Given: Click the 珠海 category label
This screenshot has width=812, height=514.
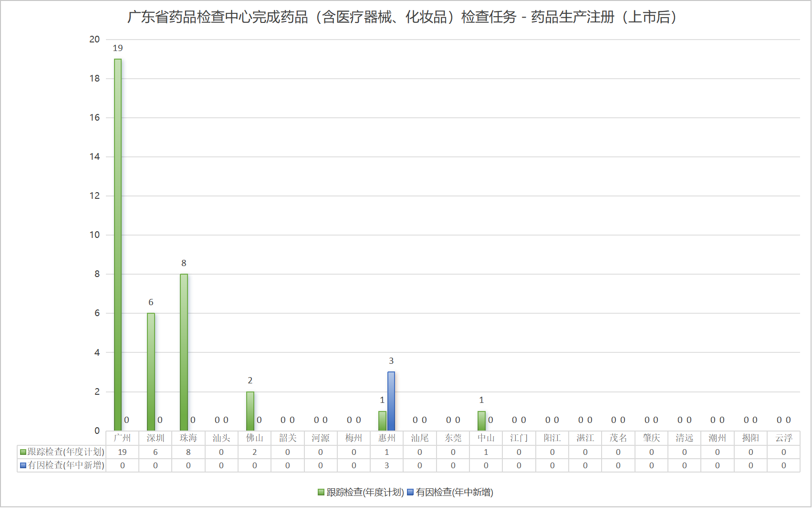Looking at the screenshot, I should pyautogui.click(x=188, y=438).
